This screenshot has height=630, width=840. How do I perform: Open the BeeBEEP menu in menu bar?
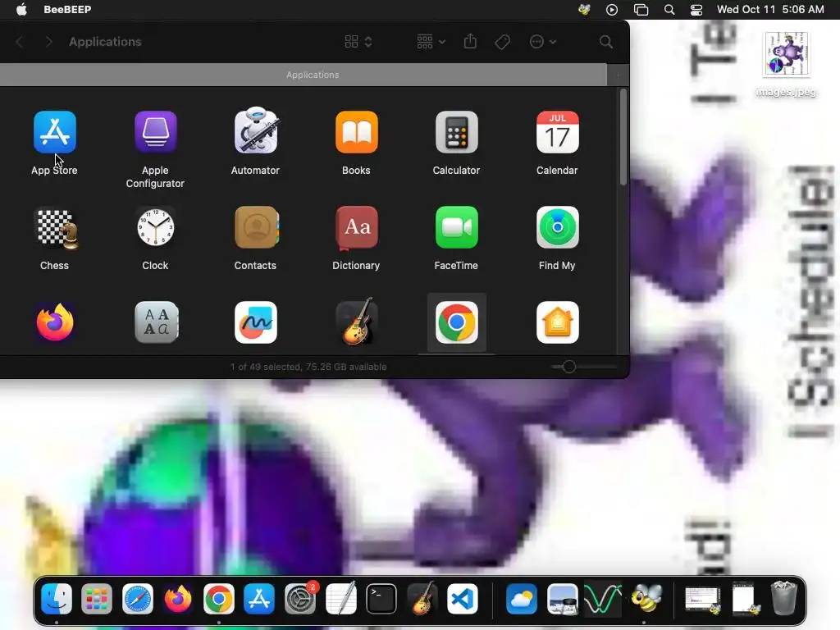coord(67,9)
